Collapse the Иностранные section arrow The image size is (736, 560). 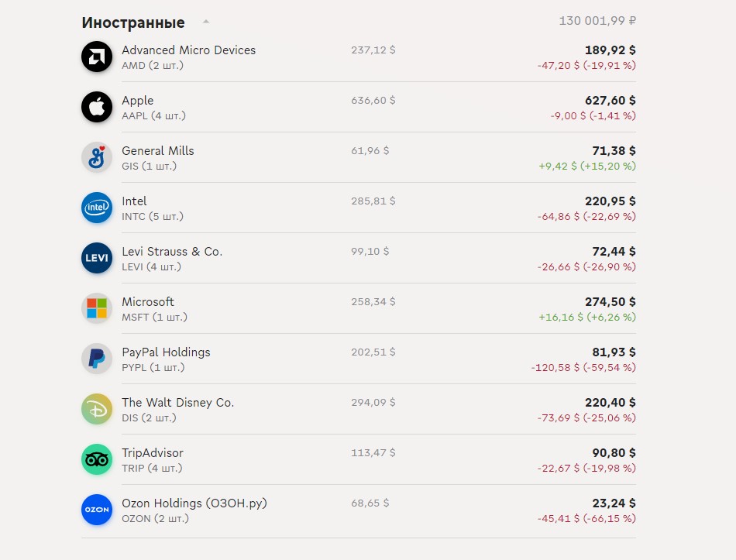pyautogui.click(x=205, y=22)
